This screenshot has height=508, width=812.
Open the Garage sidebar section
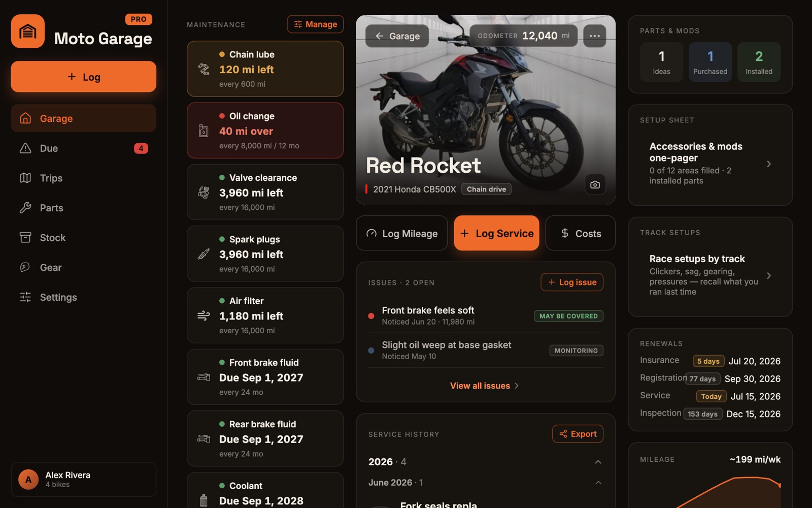click(84, 118)
